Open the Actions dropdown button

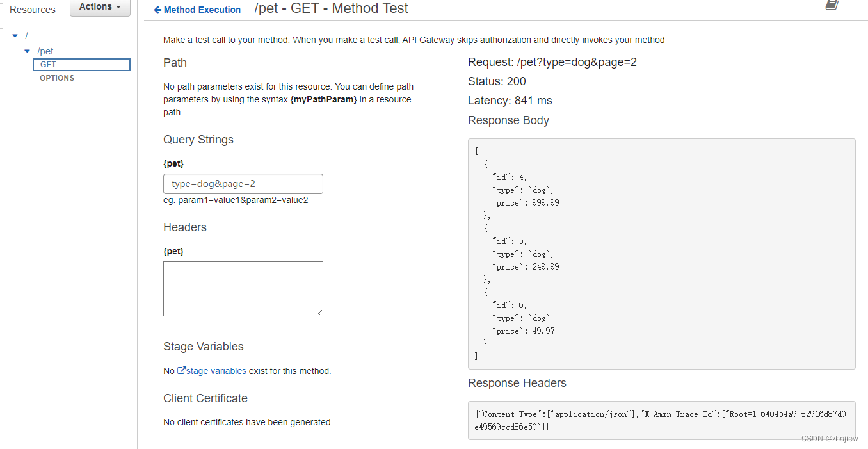point(100,7)
